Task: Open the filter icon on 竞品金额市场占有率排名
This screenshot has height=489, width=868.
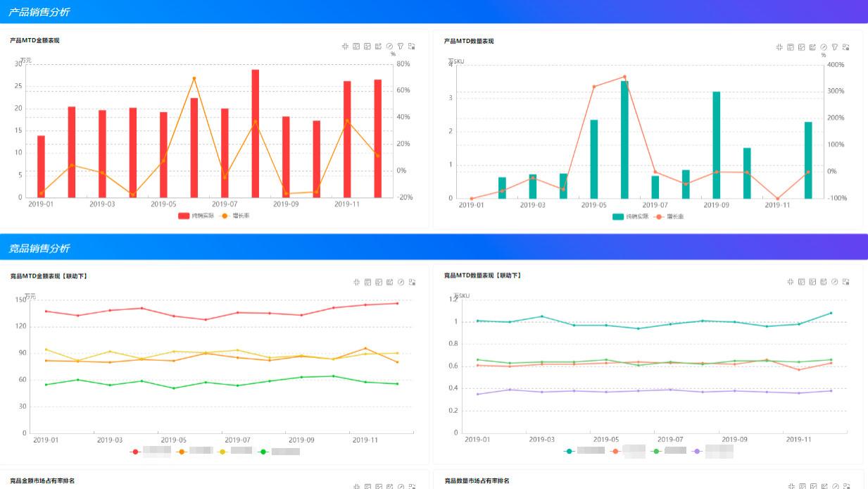Action: (401, 486)
